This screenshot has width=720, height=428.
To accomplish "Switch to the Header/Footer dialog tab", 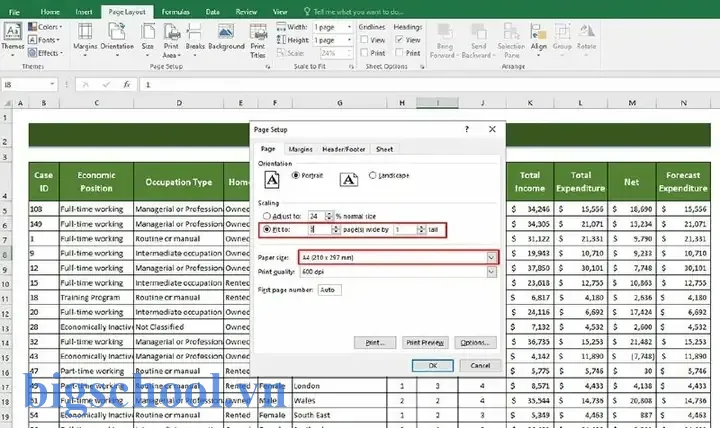I will 343,149.
